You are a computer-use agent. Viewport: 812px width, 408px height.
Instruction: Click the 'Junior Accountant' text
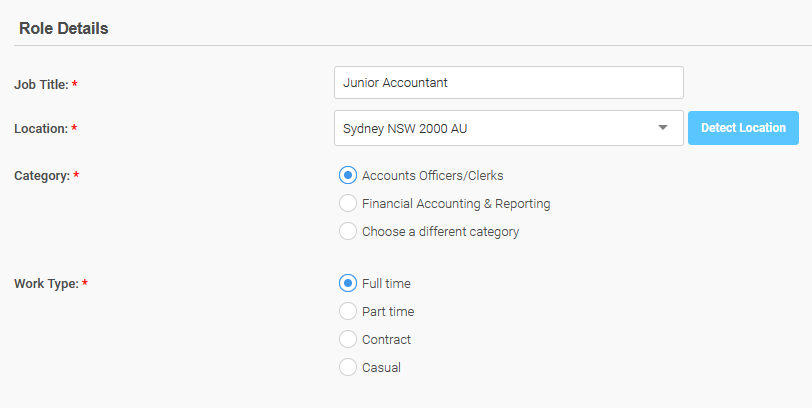pos(395,82)
